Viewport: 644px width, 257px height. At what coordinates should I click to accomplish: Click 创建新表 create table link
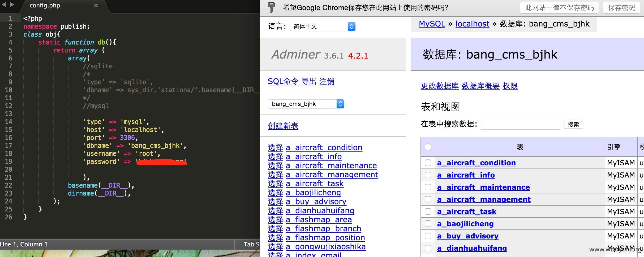pyautogui.click(x=283, y=126)
